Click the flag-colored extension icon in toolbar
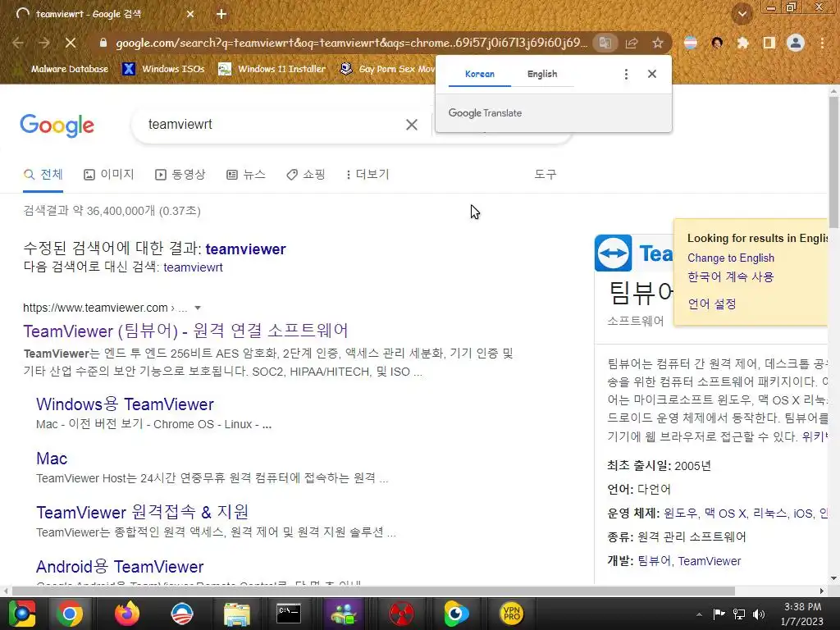Viewport: 840px width, 630px height. 691,43
